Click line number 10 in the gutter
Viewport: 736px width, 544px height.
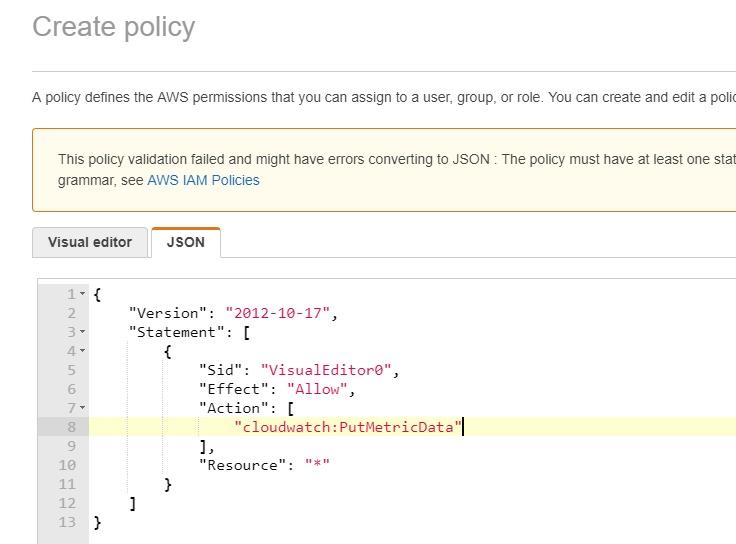(67, 465)
